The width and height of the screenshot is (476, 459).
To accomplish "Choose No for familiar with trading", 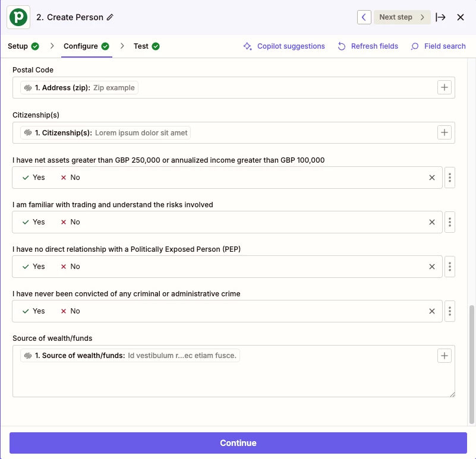I will coord(71,222).
